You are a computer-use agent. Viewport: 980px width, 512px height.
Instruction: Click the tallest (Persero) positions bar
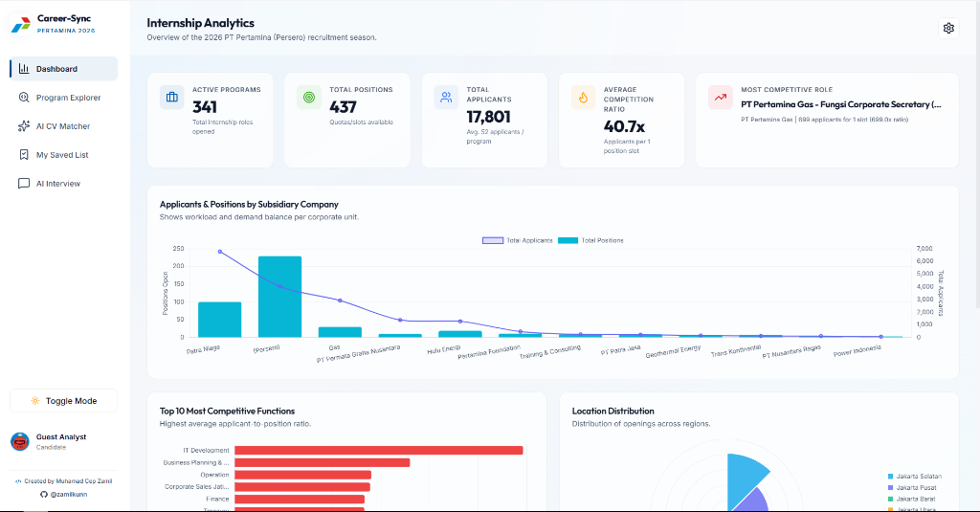(280, 297)
